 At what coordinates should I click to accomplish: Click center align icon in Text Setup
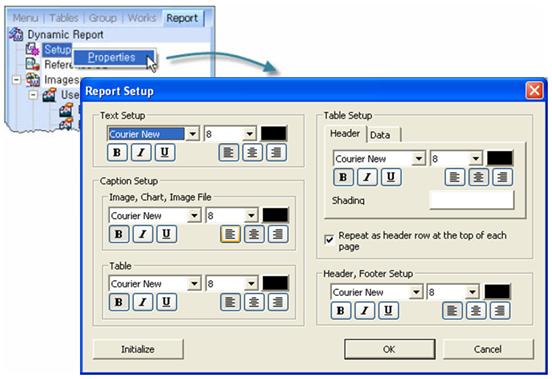tap(252, 152)
